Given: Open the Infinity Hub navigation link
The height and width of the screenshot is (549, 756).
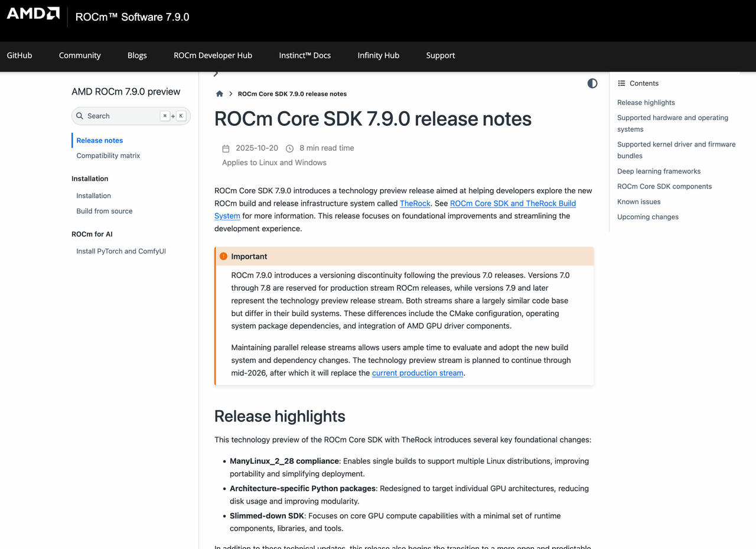Looking at the screenshot, I should 378,56.
